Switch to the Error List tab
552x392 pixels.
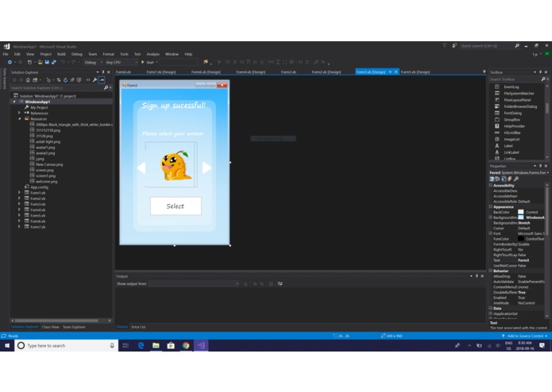[138, 327]
